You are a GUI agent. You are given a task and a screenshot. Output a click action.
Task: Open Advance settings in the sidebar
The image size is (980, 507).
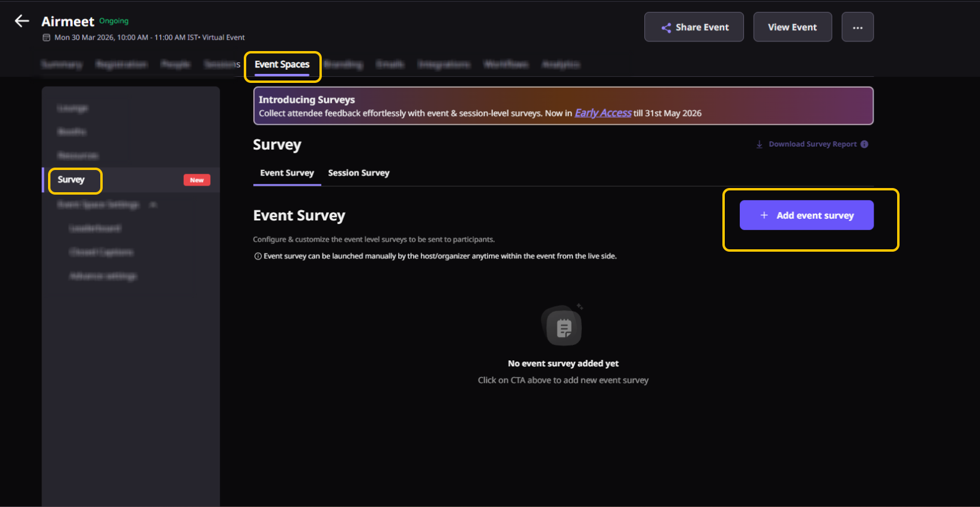point(103,276)
